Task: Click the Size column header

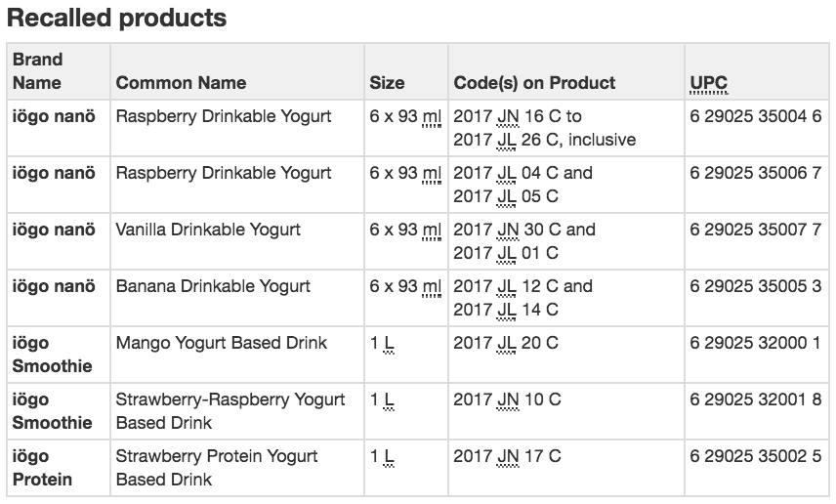Action: (x=387, y=83)
